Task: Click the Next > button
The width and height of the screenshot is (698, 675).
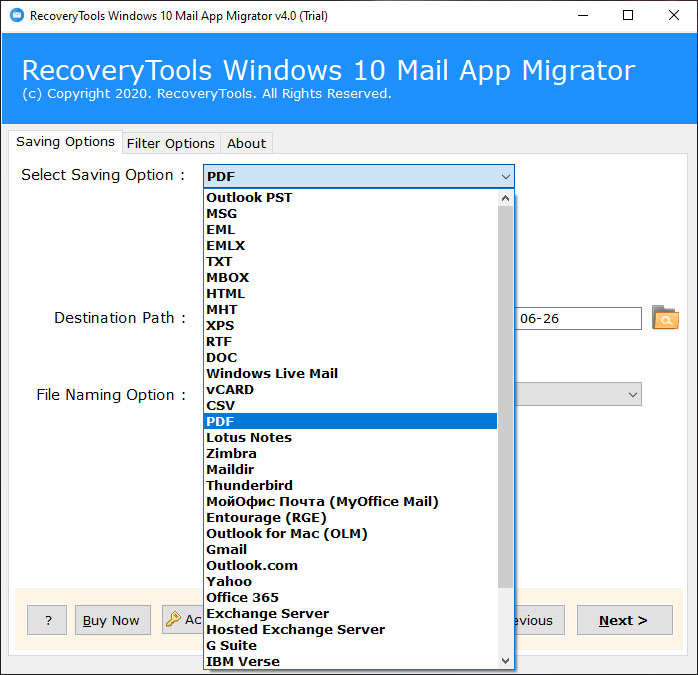Action: tap(625, 620)
